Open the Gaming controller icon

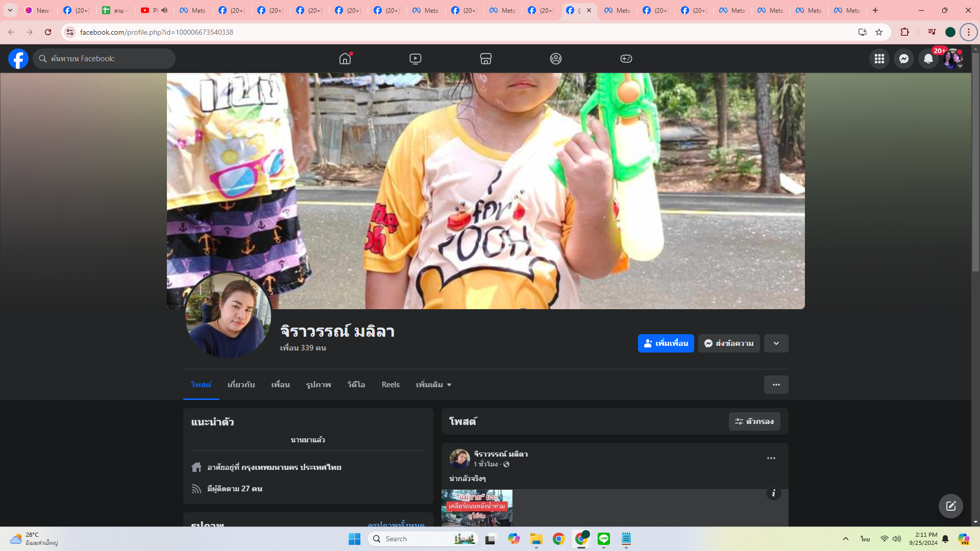[626, 59]
